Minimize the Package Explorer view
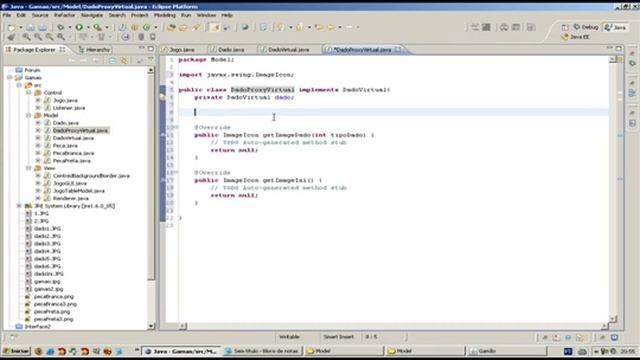640x360 pixels. pyautogui.click(x=142, y=48)
